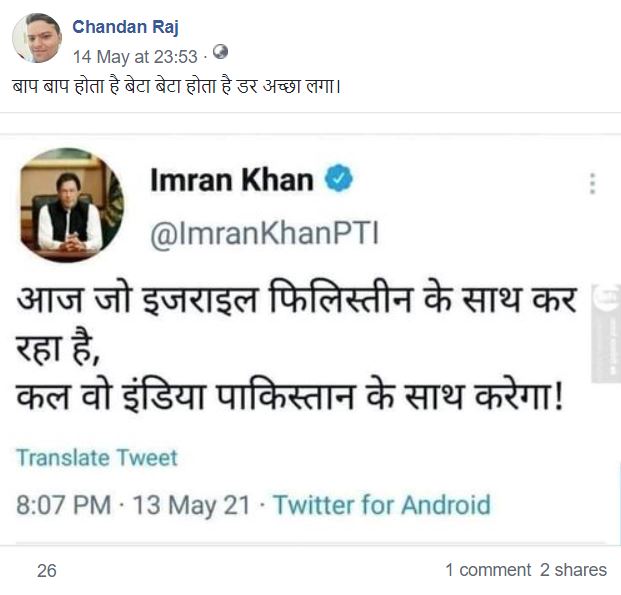Click Chandan Raj's profile picture

(x=37, y=38)
